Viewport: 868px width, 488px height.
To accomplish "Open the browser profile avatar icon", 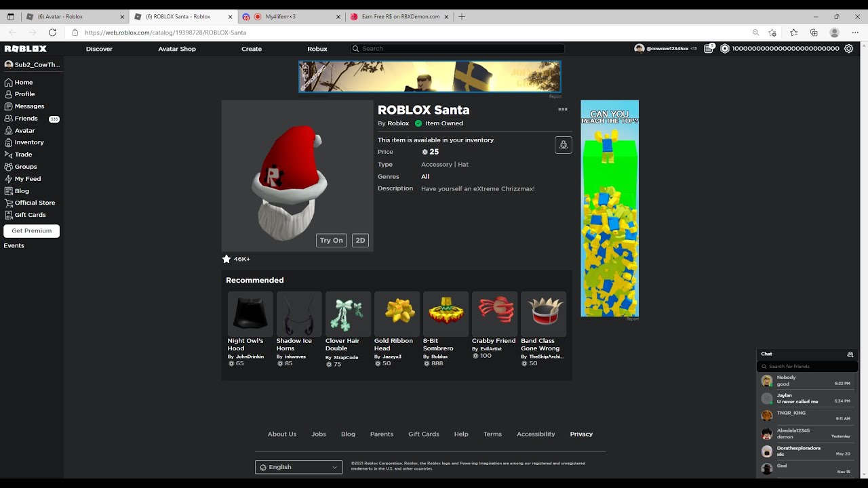I will point(835,33).
